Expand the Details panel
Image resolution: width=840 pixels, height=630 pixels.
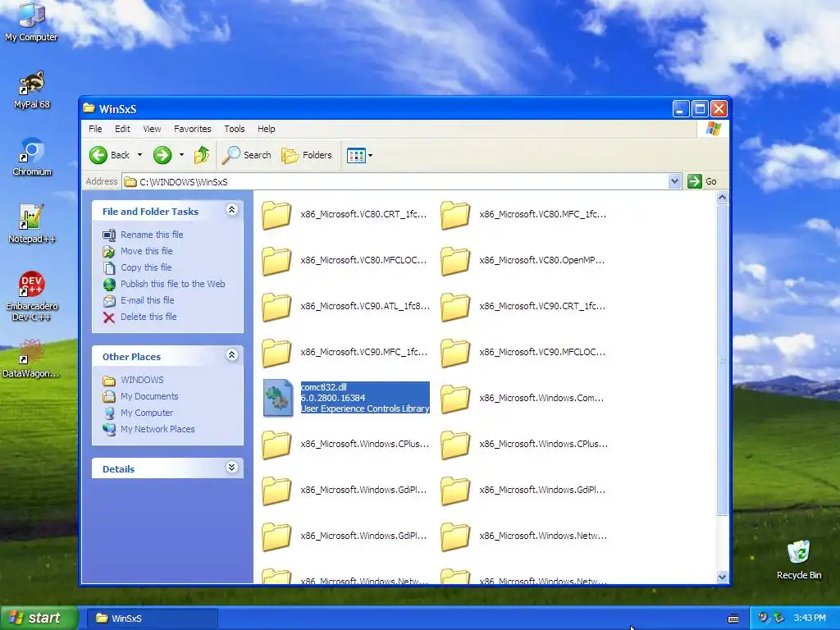click(x=231, y=467)
